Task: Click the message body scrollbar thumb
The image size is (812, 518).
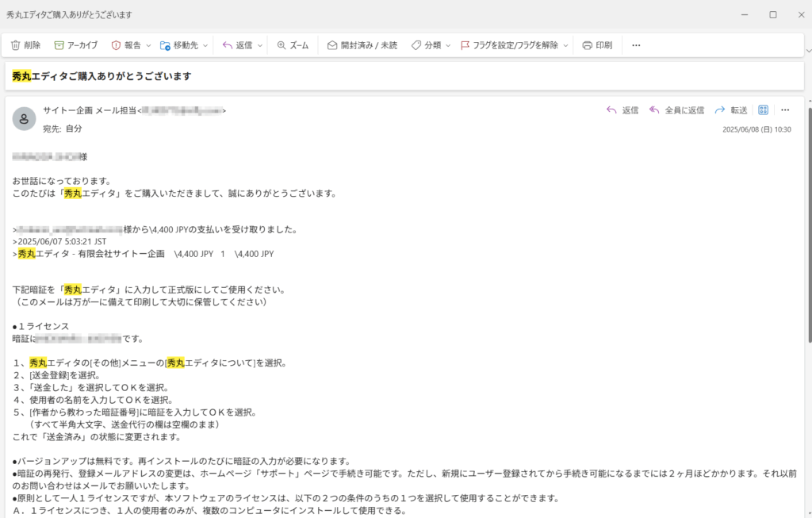Action: [809, 225]
